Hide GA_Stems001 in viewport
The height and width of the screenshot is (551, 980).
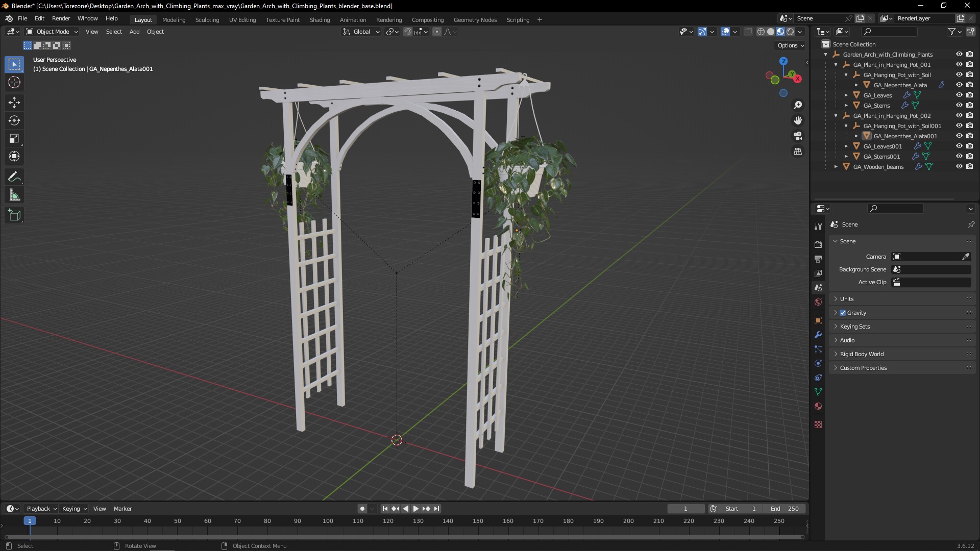pyautogui.click(x=959, y=156)
